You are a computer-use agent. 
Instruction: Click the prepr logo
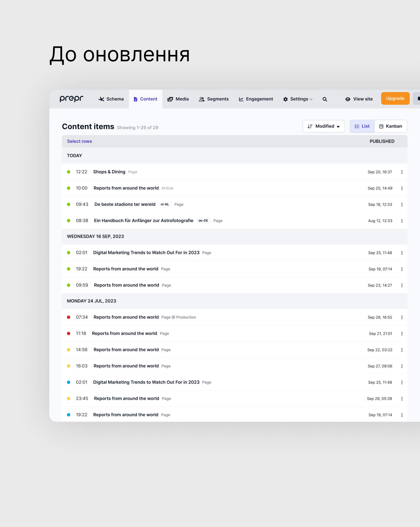point(71,99)
